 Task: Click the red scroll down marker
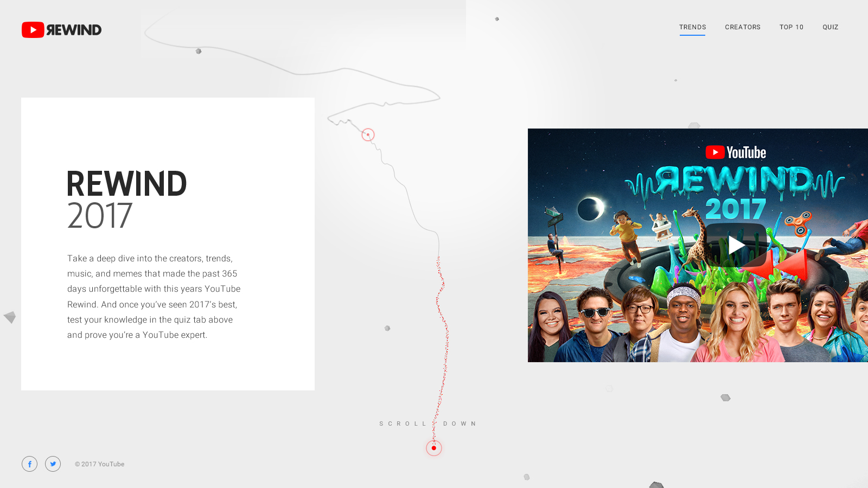coord(434,448)
